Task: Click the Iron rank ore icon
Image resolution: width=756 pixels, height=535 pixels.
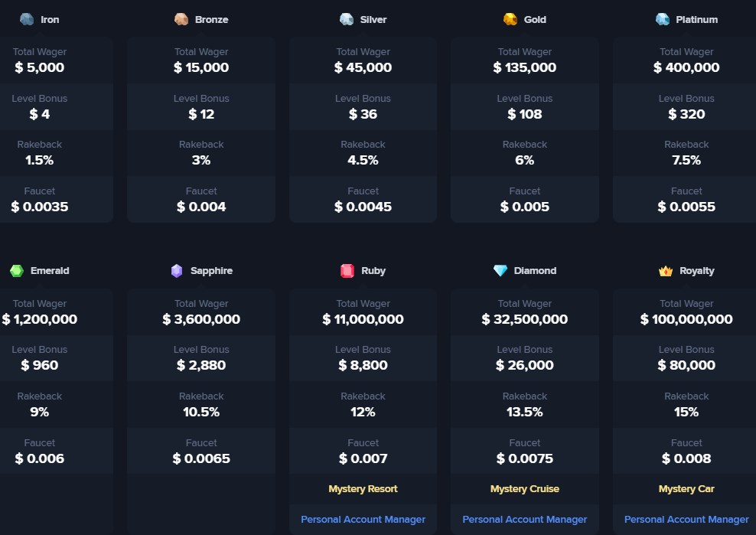Action: click(x=27, y=19)
